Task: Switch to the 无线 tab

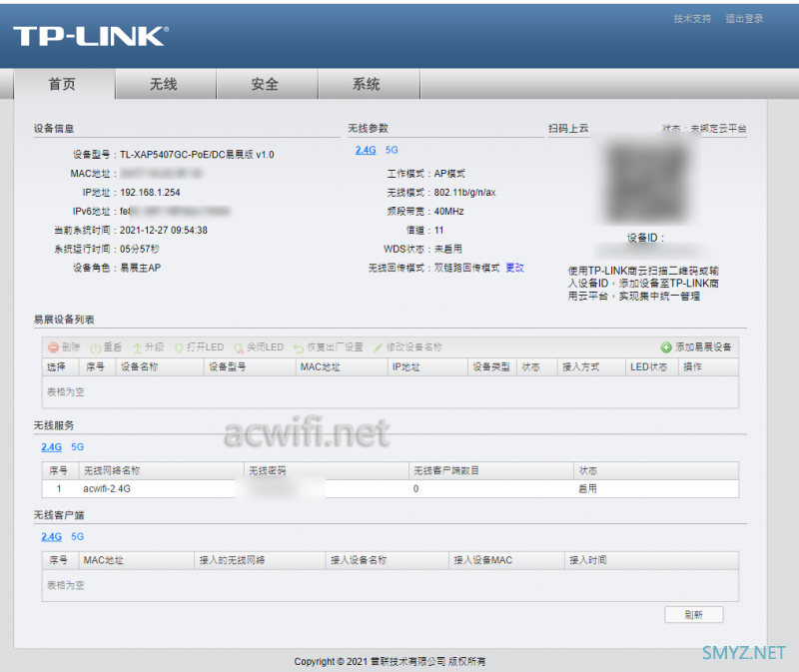Action: point(166,84)
